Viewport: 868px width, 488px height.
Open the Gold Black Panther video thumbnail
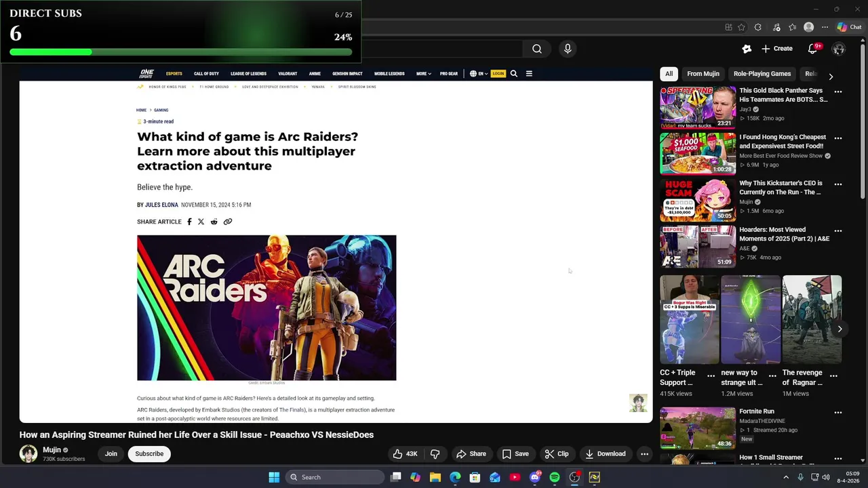coord(698,107)
